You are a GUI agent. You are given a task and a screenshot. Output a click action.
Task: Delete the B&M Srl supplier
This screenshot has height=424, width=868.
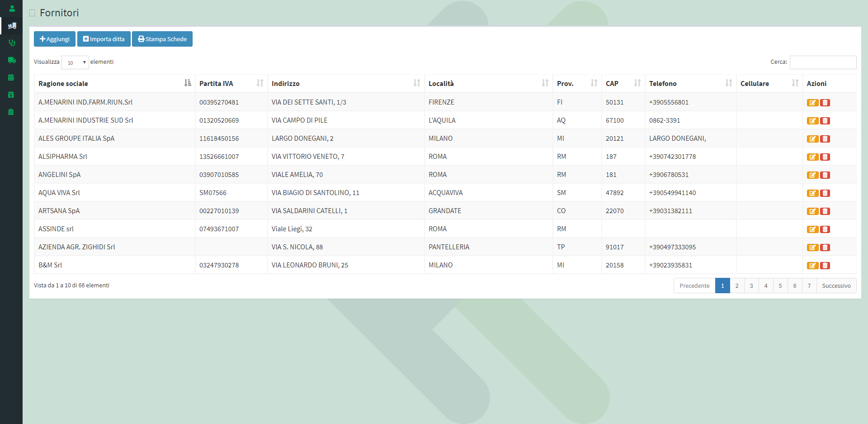click(x=825, y=266)
